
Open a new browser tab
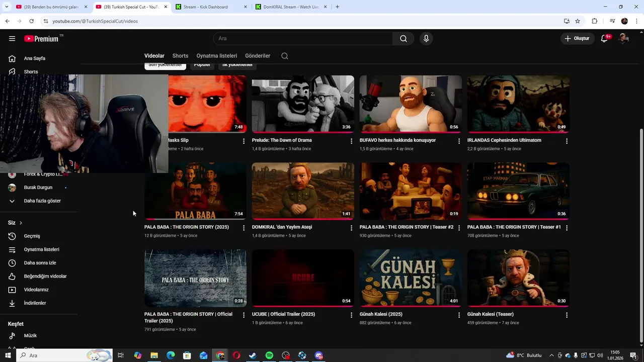point(337,7)
